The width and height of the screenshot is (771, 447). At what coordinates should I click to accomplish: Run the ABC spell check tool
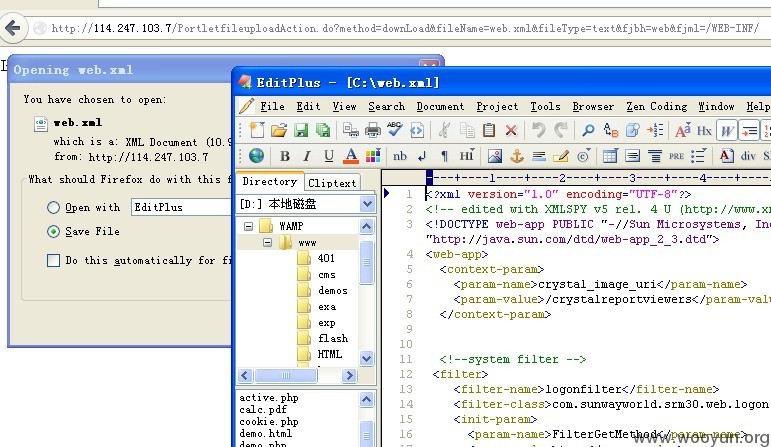394,130
